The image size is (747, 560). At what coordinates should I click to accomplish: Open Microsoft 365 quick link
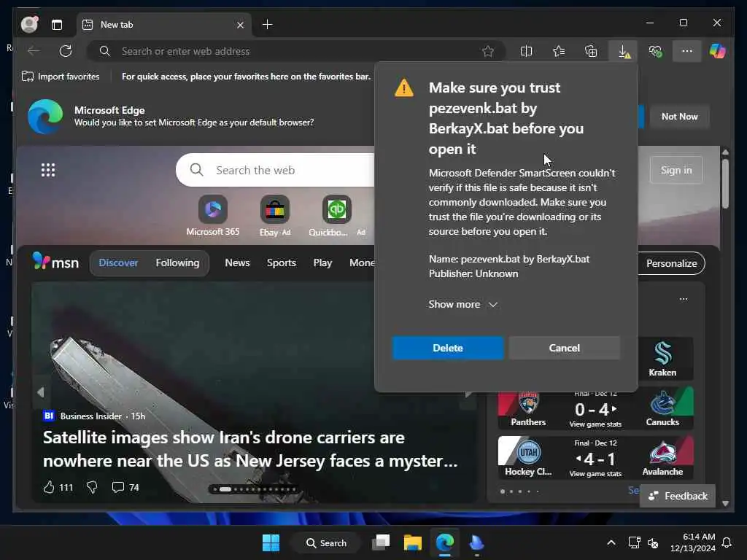212,216
